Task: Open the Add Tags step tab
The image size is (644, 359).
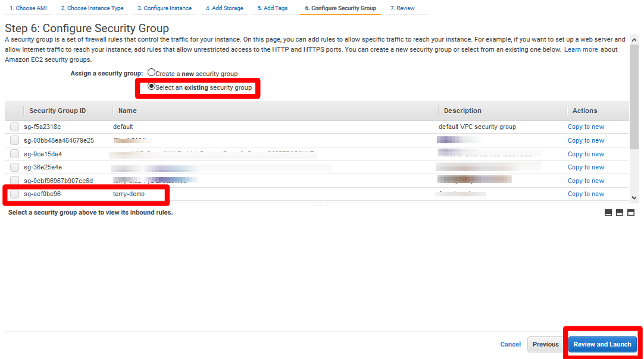Action: point(273,8)
